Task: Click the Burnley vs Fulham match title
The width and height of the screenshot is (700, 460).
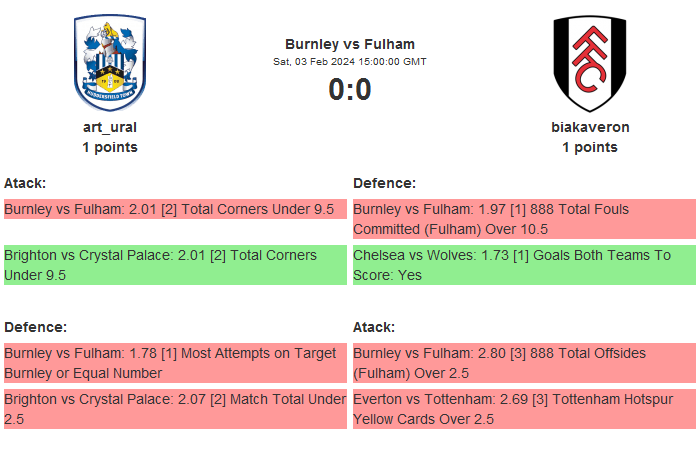Action: pos(350,44)
